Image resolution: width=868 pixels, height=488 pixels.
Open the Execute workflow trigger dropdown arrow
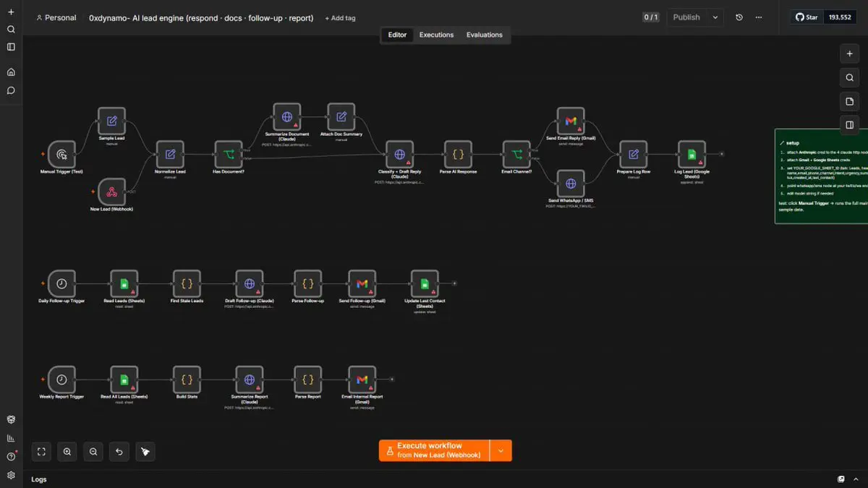[501, 450]
